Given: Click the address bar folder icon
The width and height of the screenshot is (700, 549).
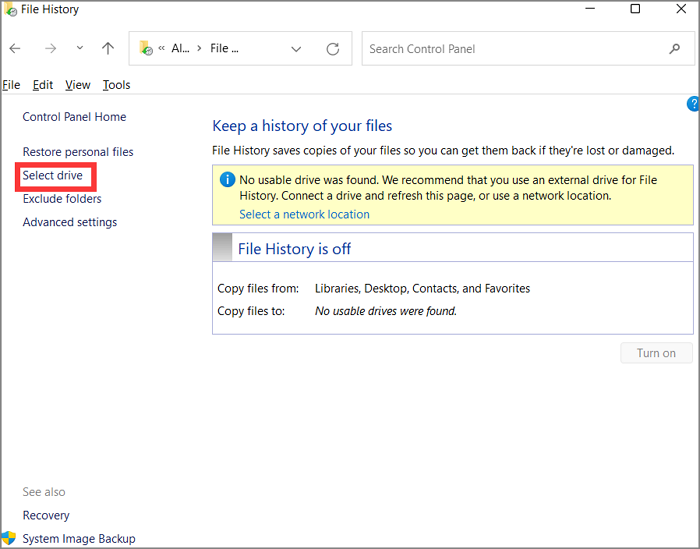Looking at the screenshot, I should coord(146,48).
